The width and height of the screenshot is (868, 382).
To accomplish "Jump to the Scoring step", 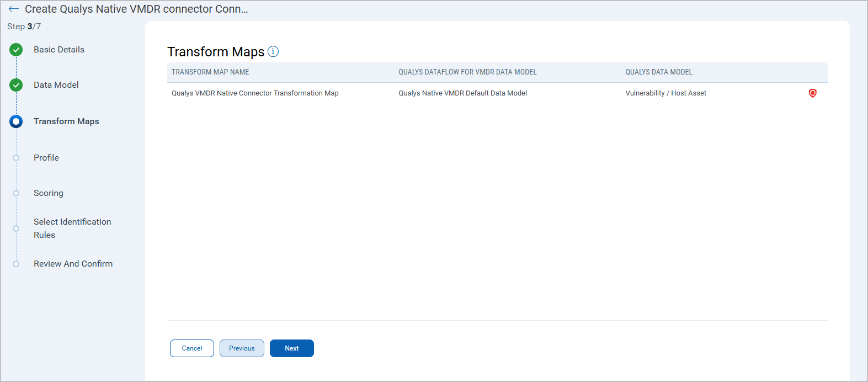I will pyautogui.click(x=48, y=193).
